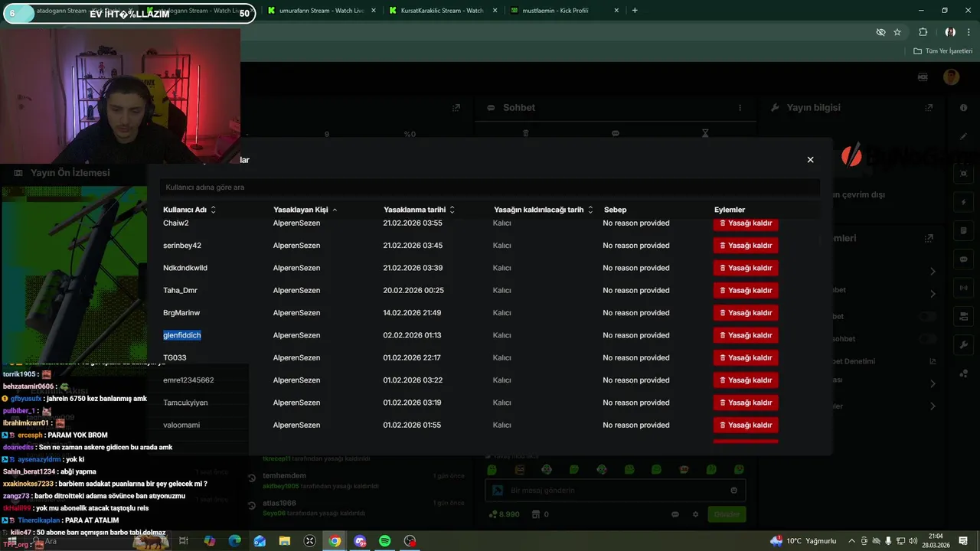Viewport: 980px width, 551px height.
Task: Click username serinbey42
Action: tap(182, 246)
